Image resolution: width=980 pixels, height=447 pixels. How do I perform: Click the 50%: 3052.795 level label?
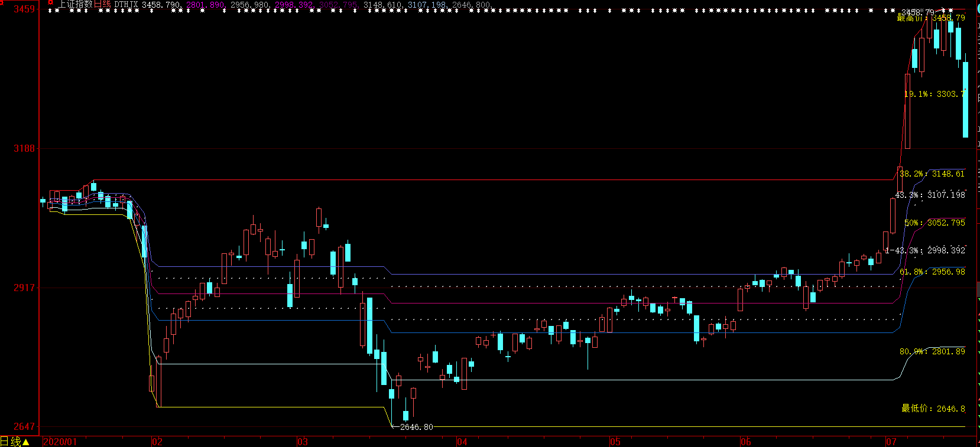pos(934,223)
